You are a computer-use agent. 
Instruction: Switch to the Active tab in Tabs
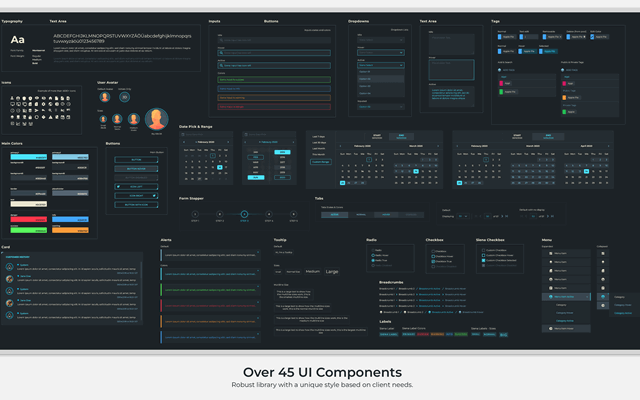[334, 215]
